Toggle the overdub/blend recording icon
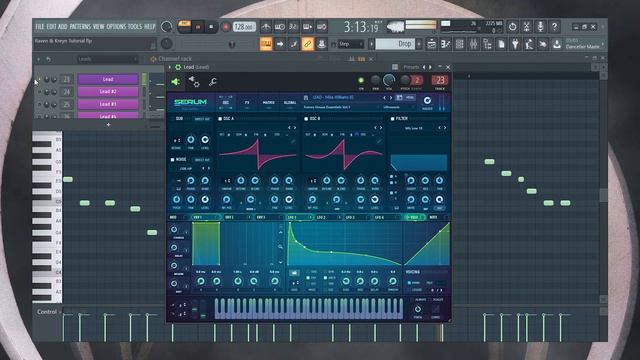This screenshot has width=640, height=360. [307, 27]
